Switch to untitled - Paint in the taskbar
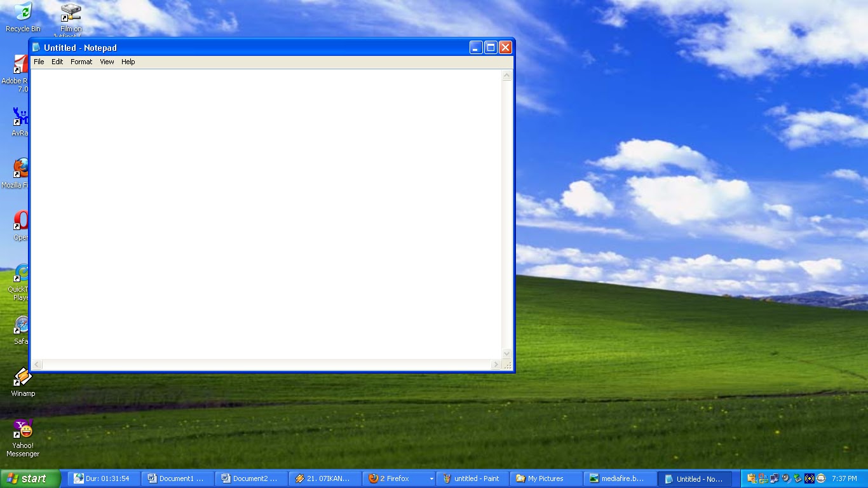868x488 pixels. click(x=472, y=478)
